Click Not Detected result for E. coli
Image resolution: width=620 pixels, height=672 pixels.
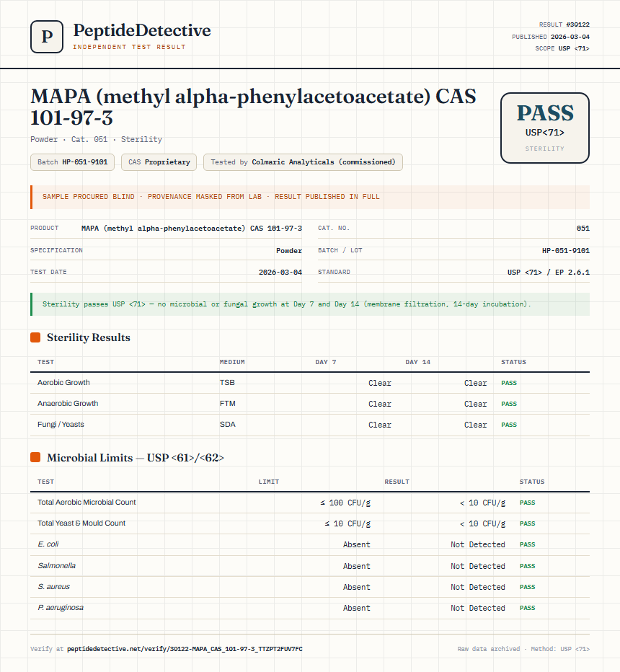478,544
